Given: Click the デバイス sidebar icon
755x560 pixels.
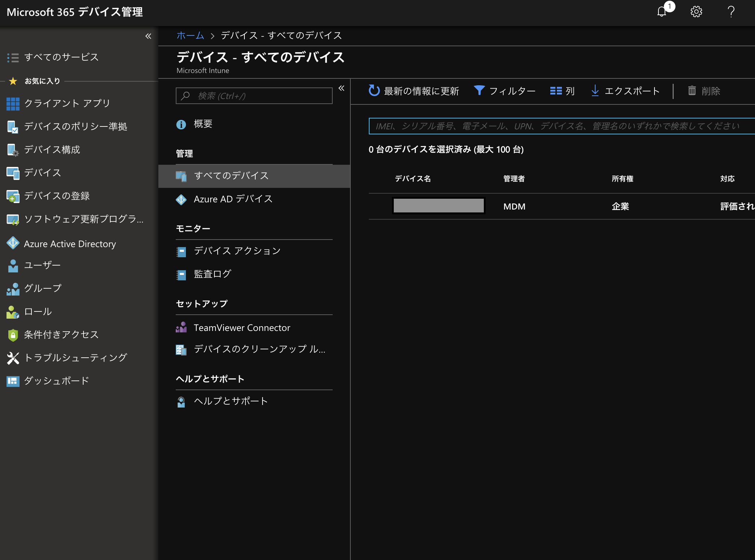Looking at the screenshot, I should pos(13,173).
